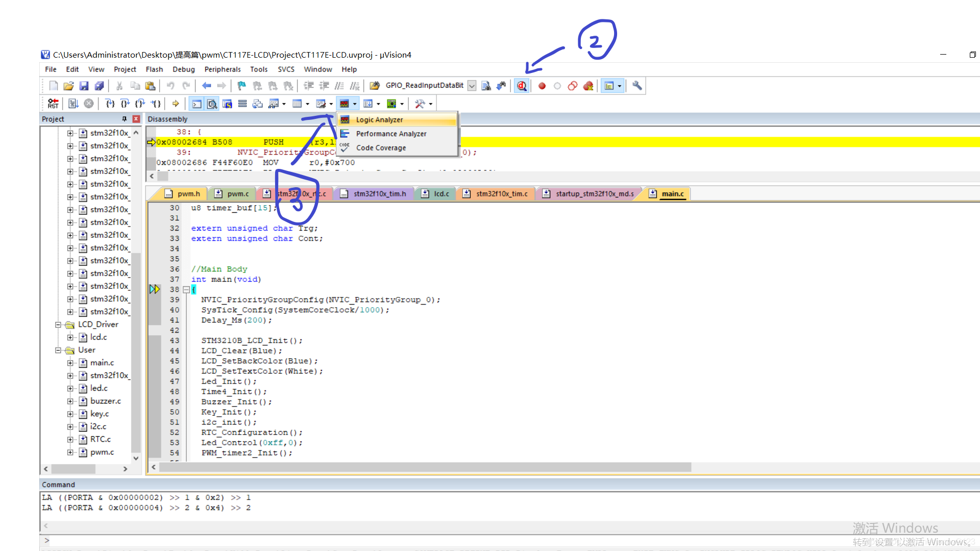Open the GPIO_ReadInputDataBit find dropdown
Screen dimensions: 980x551
(472, 86)
